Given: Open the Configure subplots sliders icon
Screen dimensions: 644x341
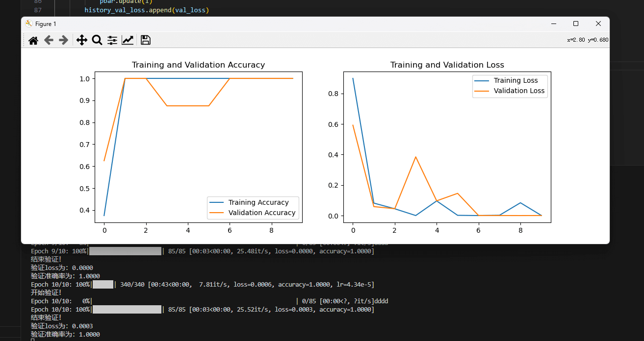Looking at the screenshot, I should point(112,40).
